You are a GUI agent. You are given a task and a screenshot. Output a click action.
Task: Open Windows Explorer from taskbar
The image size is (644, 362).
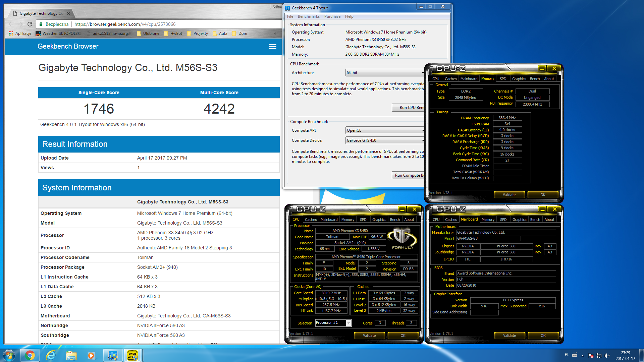(71, 355)
